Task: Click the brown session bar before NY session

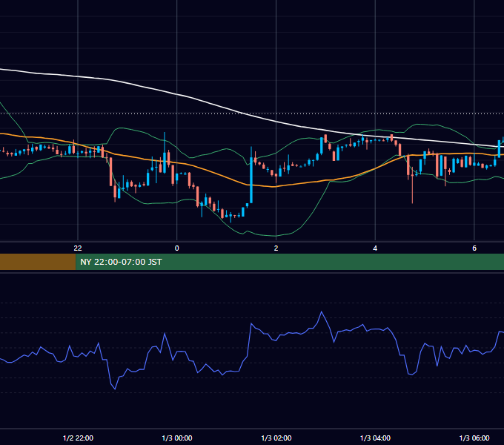Action: [38, 262]
